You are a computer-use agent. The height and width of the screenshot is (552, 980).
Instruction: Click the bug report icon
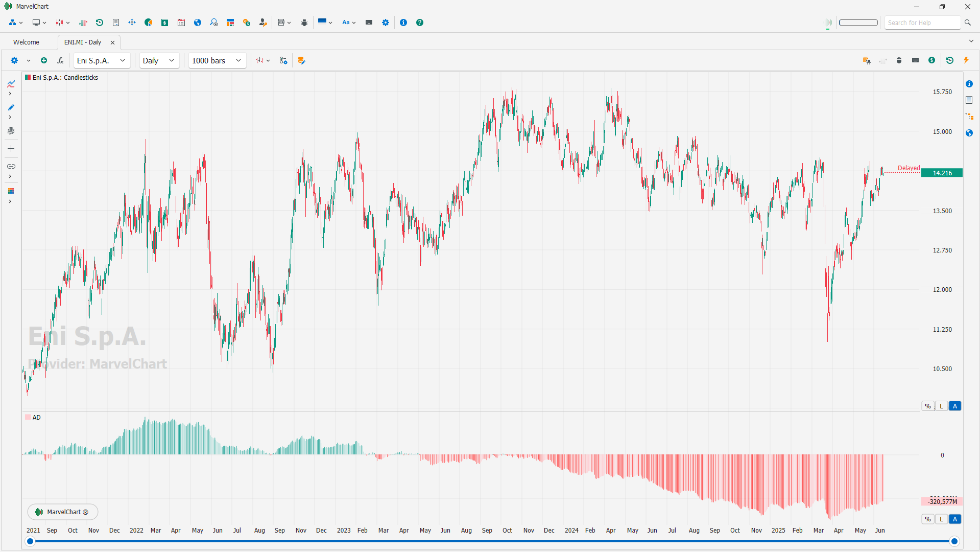304,22
